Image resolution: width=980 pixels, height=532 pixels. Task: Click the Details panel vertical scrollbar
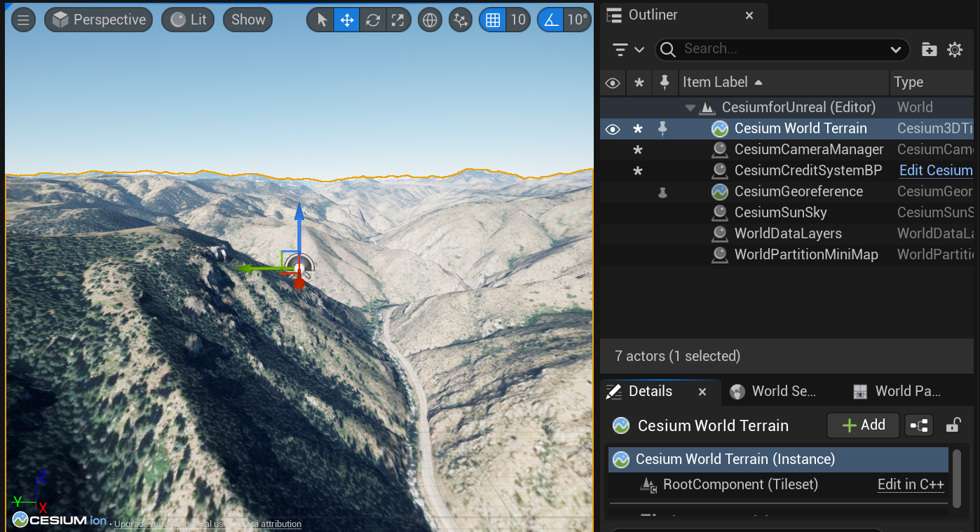[x=957, y=478]
